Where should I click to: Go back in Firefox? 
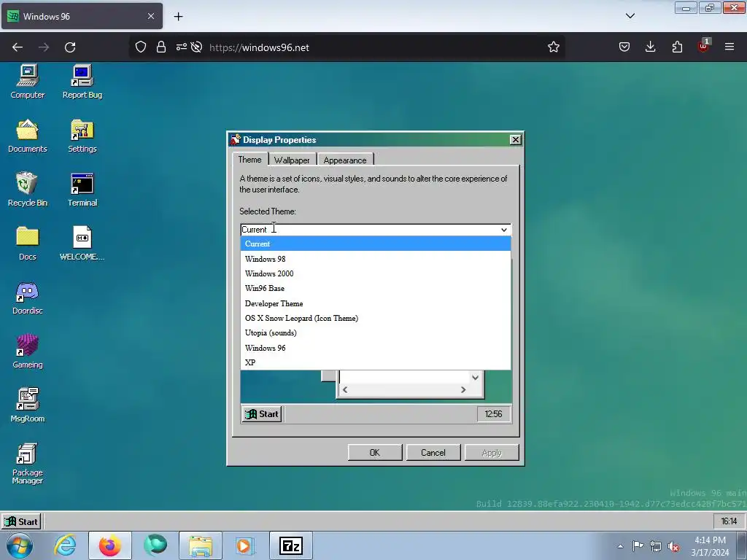pyautogui.click(x=18, y=47)
